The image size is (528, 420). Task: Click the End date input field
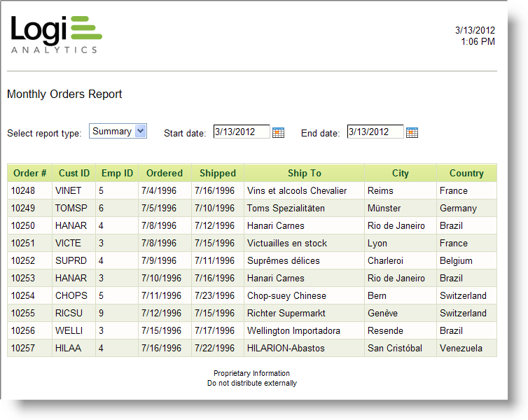[375, 132]
